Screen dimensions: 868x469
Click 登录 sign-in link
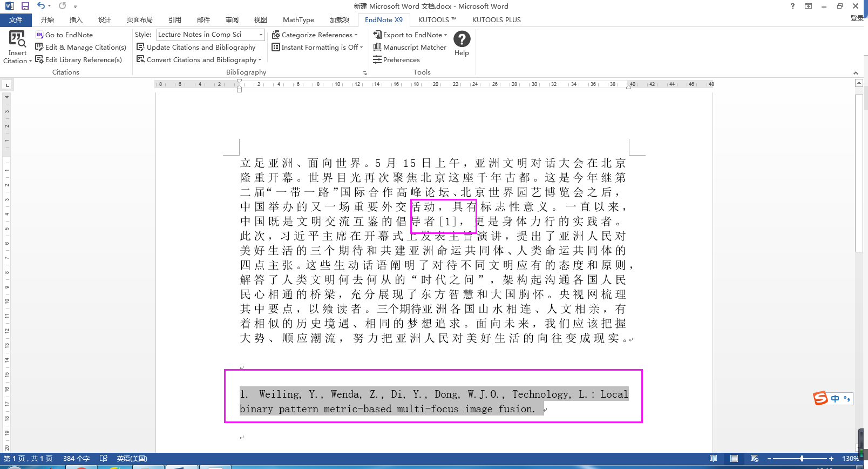(x=857, y=18)
